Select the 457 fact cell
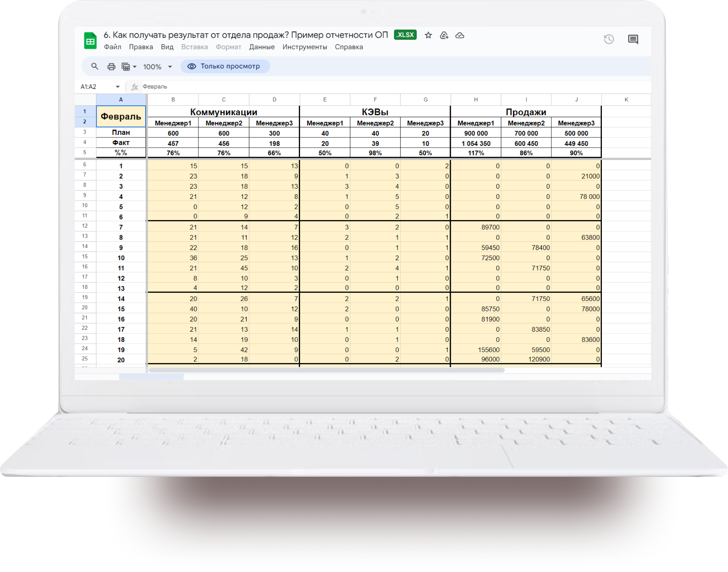This screenshot has width=728, height=572. [x=173, y=143]
